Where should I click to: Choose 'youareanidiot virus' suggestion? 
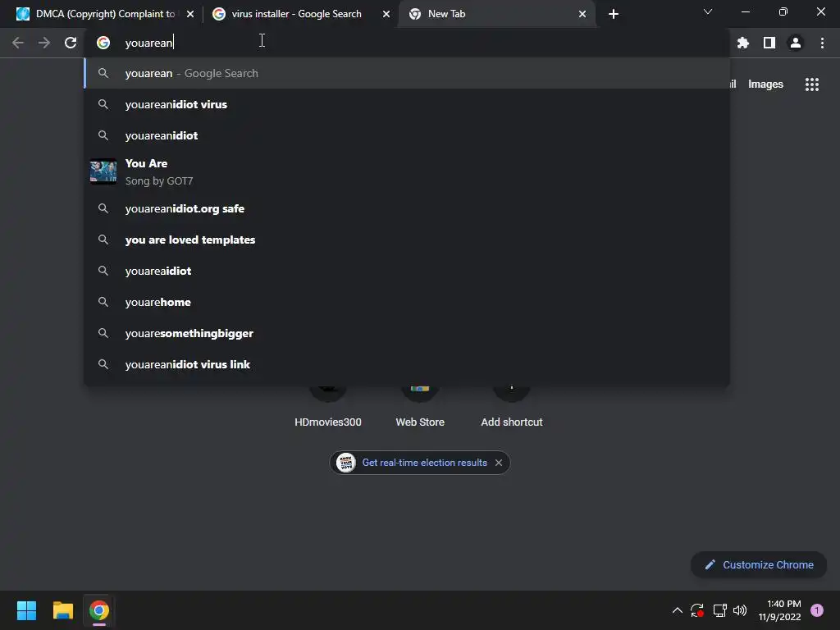pyautogui.click(x=407, y=104)
